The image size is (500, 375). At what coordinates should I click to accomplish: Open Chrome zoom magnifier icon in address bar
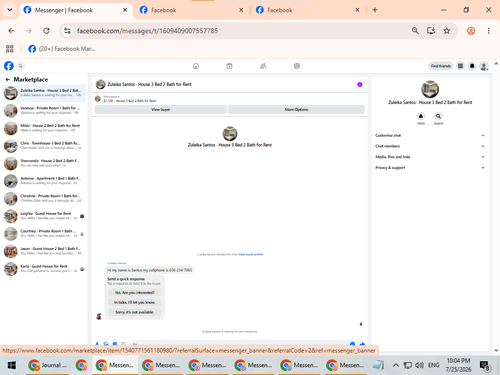pyautogui.click(x=415, y=31)
